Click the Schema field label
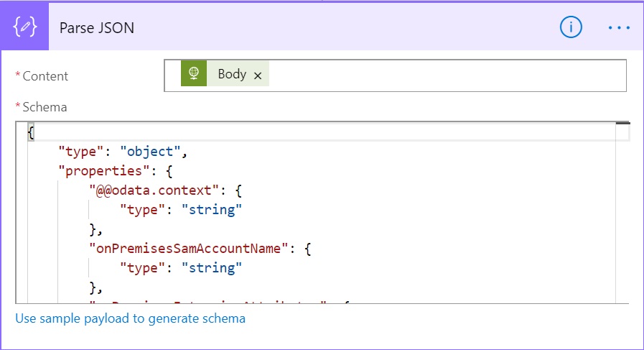Screen dimensions: 644x350 point(45,107)
